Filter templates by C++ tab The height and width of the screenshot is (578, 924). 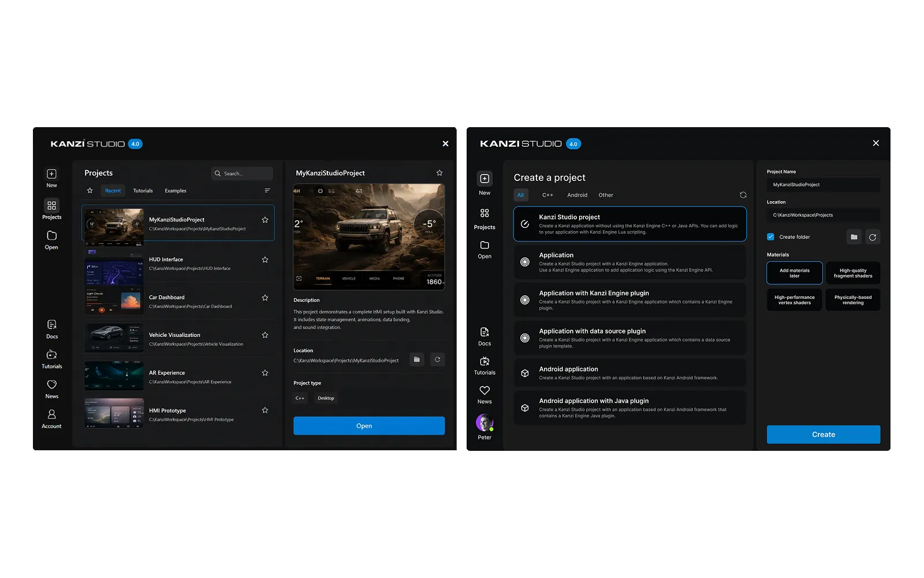[547, 195]
